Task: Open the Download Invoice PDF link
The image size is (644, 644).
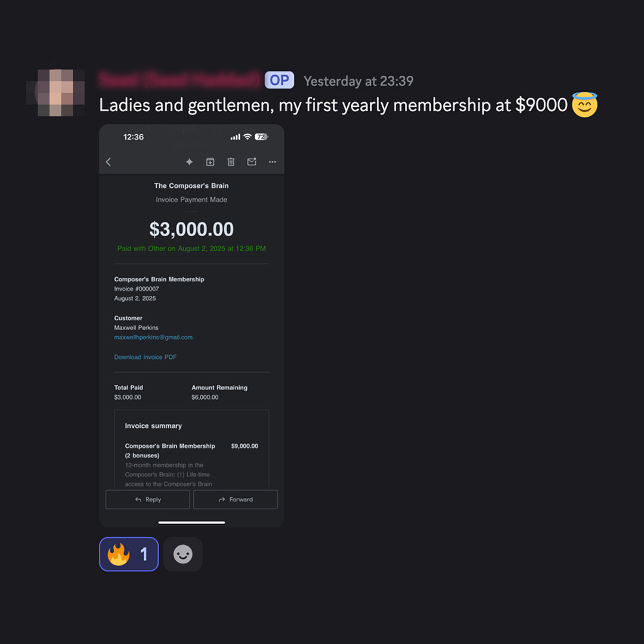Action: (x=145, y=357)
